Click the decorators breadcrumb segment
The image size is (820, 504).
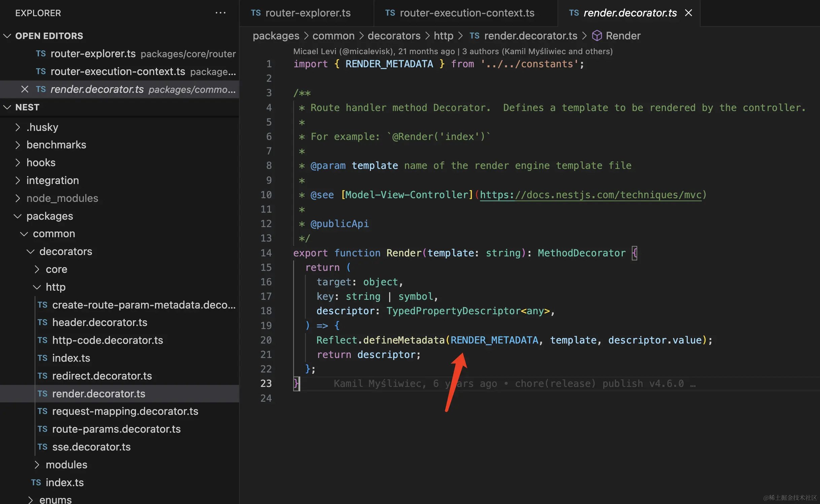pos(394,36)
